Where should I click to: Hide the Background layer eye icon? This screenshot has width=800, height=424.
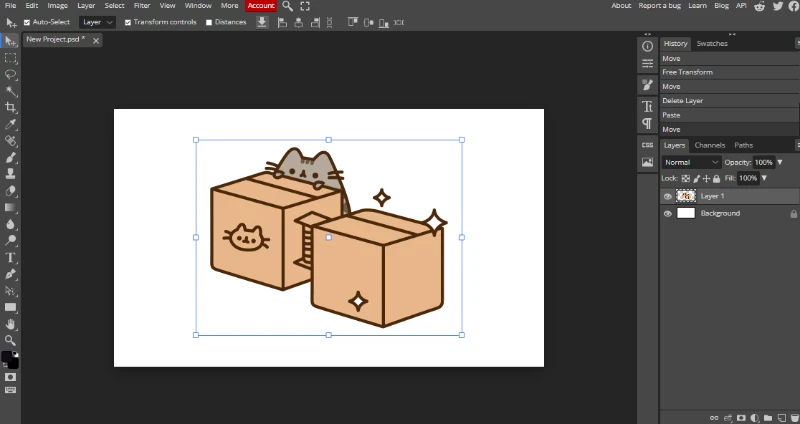click(x=667, y=214)
